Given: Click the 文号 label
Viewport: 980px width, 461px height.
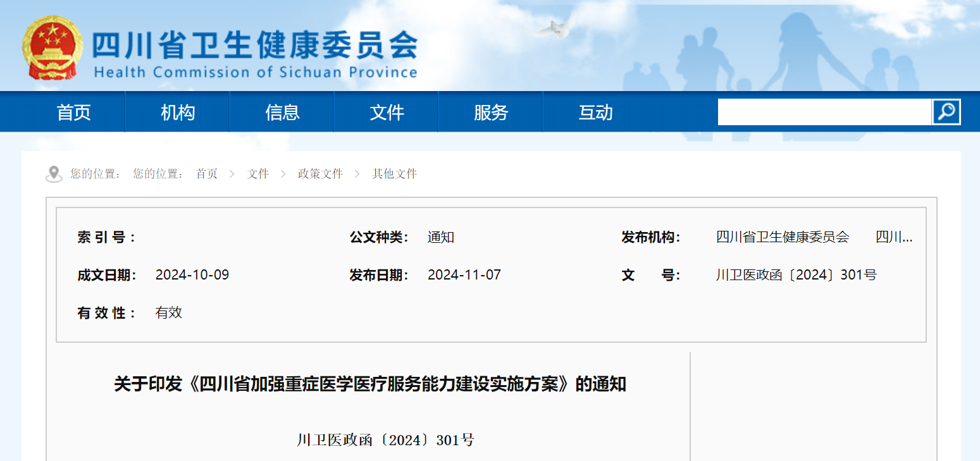Looking at the screenshot, I should (x=651, y=275).
